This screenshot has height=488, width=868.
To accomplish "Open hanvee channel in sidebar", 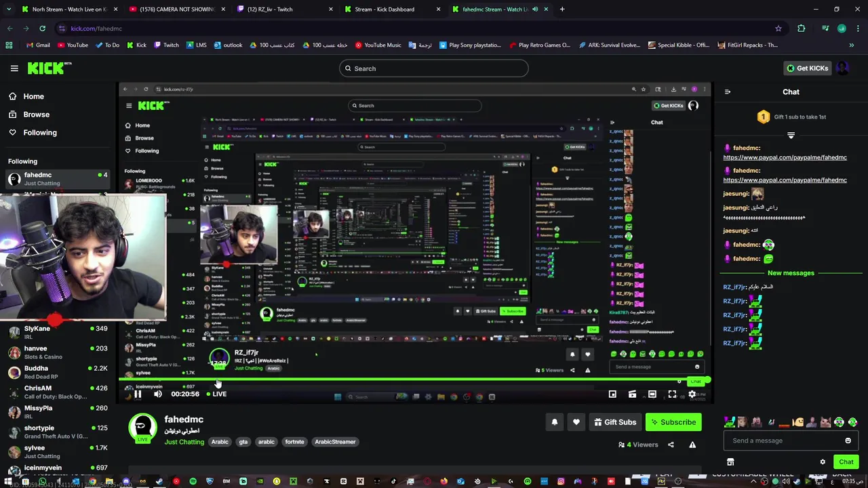I will click(x=58, y=352).
